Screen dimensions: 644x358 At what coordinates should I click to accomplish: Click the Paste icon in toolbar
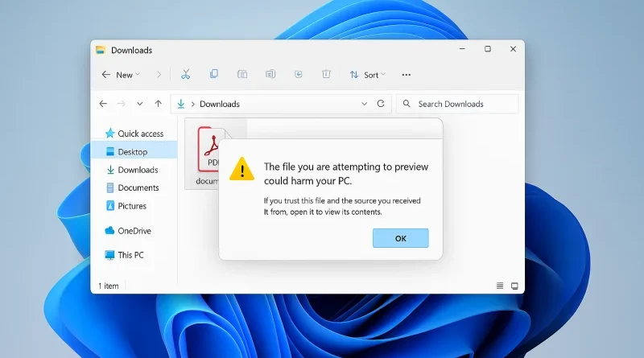coord(242,75)
